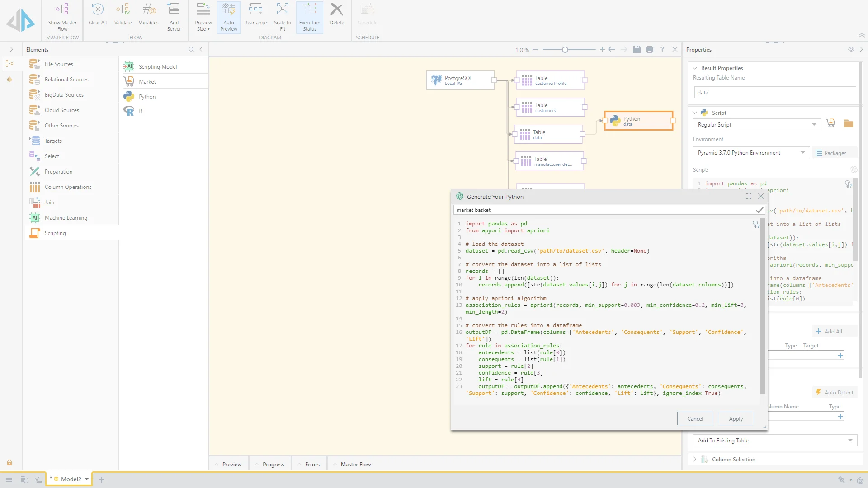
Task: Toggle the Auto Preview button
Action: 229,17
